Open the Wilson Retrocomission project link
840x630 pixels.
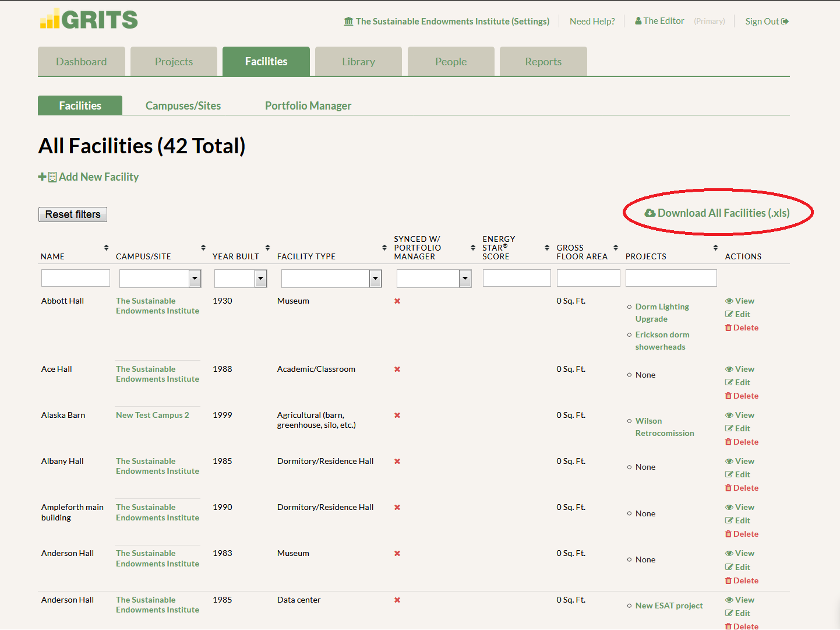pyautogui.click(x=665, y=427)
